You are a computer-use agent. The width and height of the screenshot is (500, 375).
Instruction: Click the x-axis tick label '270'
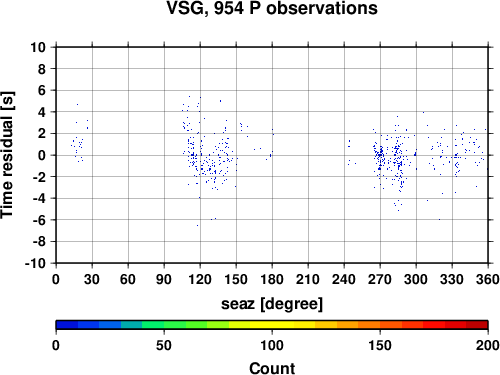pyautogui.click(x=380, y=279)
